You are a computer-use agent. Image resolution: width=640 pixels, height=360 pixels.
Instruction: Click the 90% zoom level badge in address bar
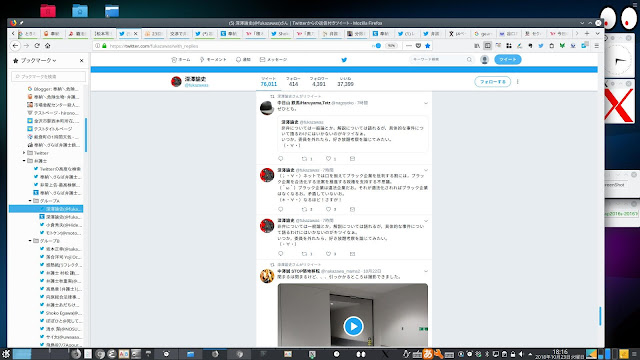pos(391,46)
